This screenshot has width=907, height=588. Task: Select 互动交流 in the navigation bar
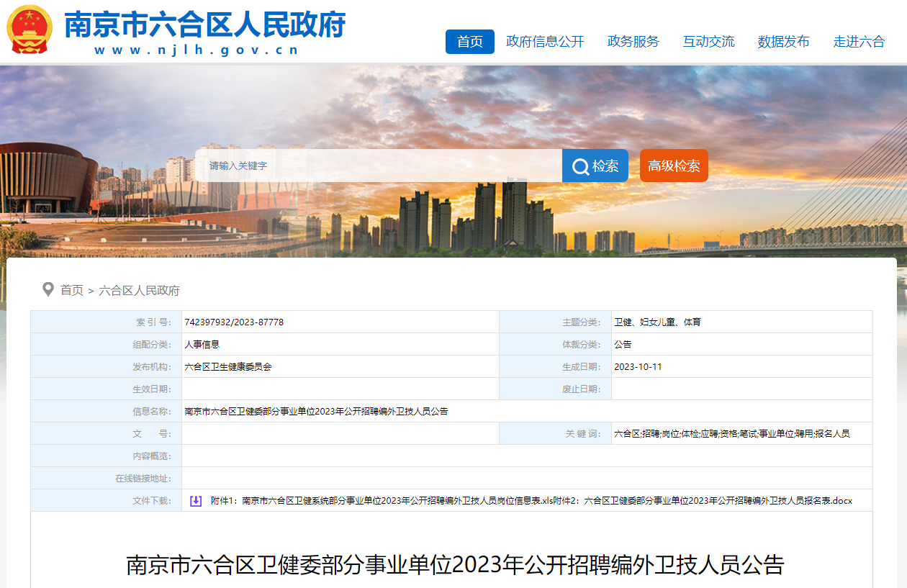coord(708,42)
